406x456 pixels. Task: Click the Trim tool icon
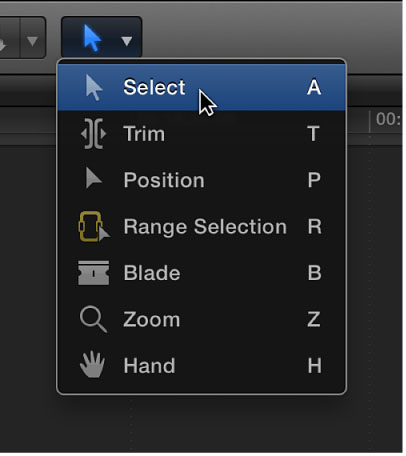pyautogui.click(x=93, y=134)
